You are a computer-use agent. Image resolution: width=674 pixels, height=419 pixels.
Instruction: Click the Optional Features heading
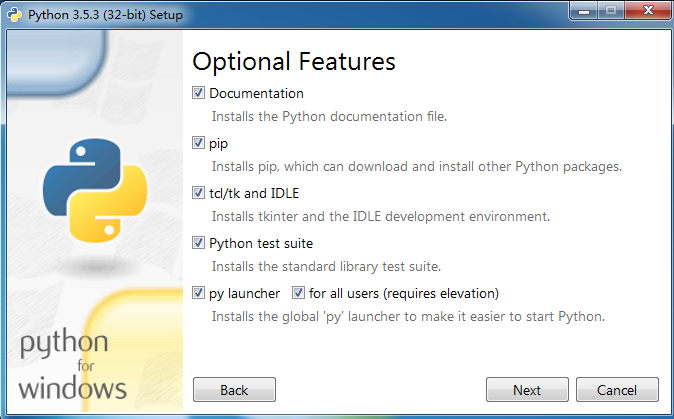294,61
